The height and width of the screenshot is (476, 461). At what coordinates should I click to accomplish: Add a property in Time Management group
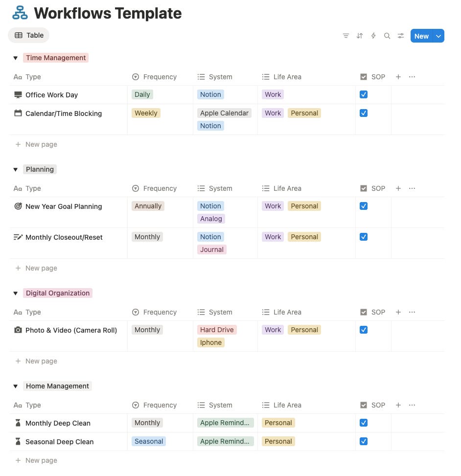[398, 77]
